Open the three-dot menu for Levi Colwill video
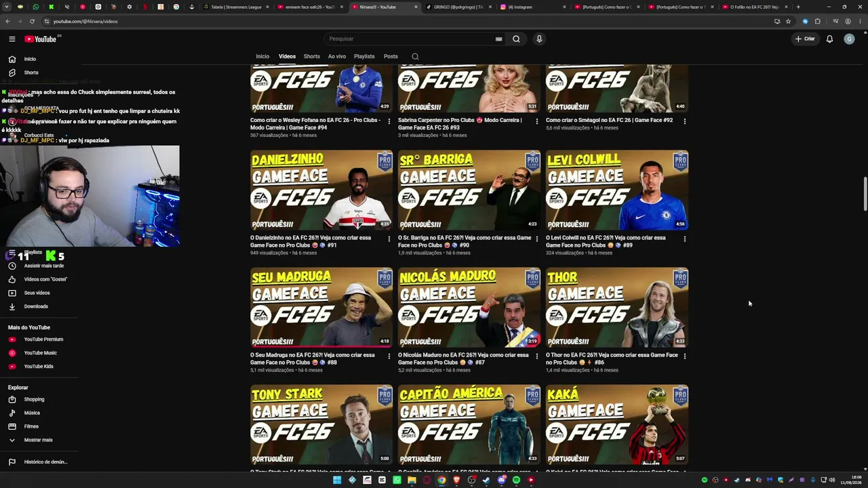Image resolution: width=868 pixels, height=488 pixels. [685, 239]
